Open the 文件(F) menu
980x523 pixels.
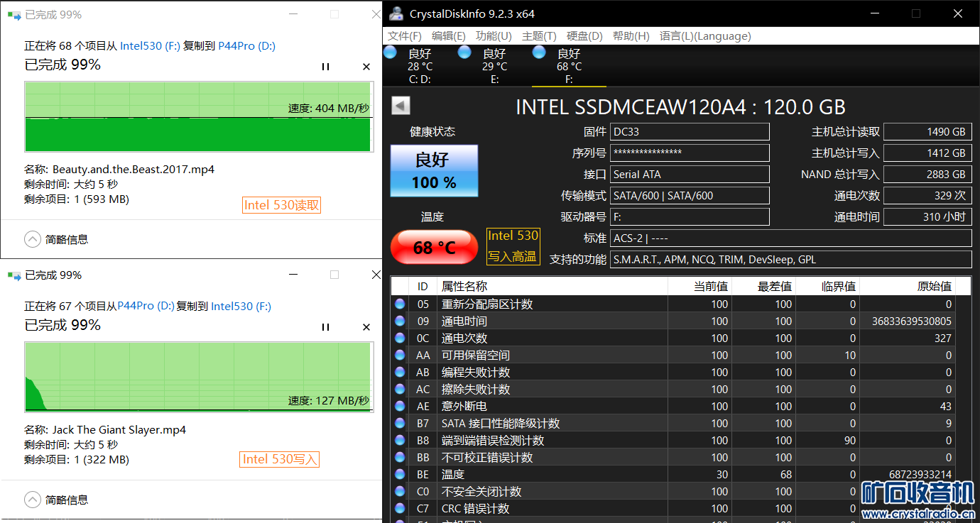[405, 36]
